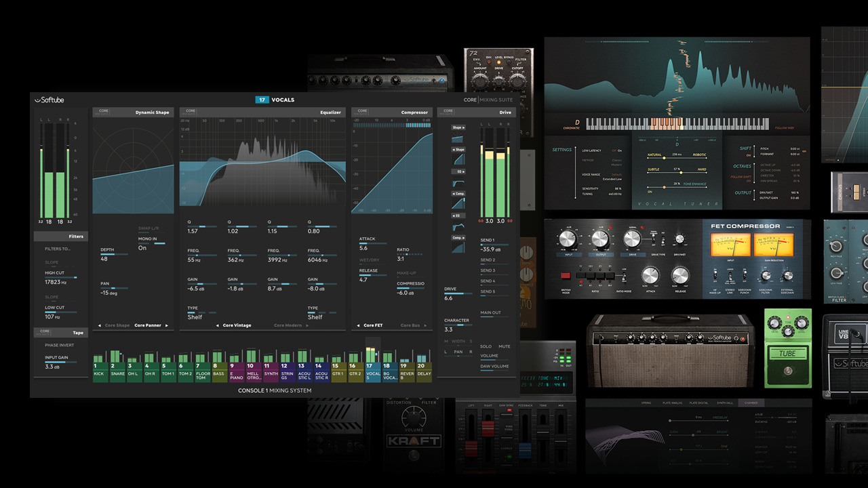868x488 pixels.
Task: Click the red British Mode button on FET Compressor
Action: (566, 276)
